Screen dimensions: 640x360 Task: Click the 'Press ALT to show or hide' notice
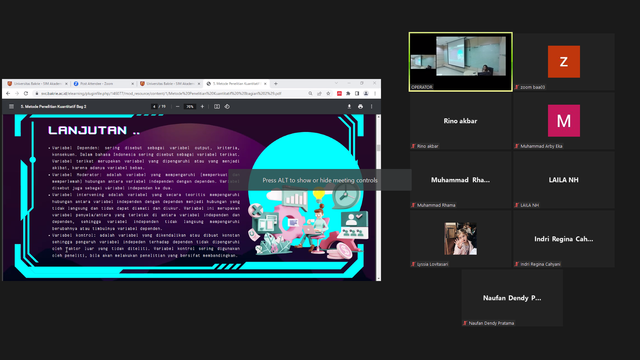320,180
